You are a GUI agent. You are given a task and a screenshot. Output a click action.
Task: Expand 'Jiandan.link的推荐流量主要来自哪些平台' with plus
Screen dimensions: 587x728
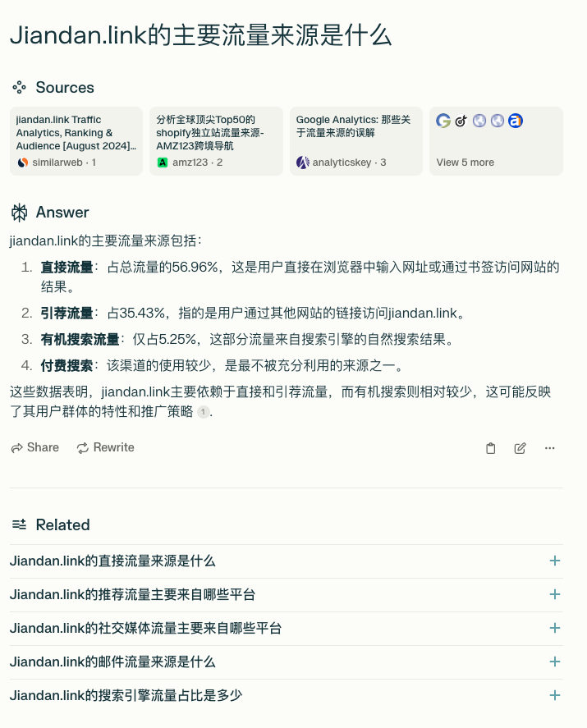[554, 595]
